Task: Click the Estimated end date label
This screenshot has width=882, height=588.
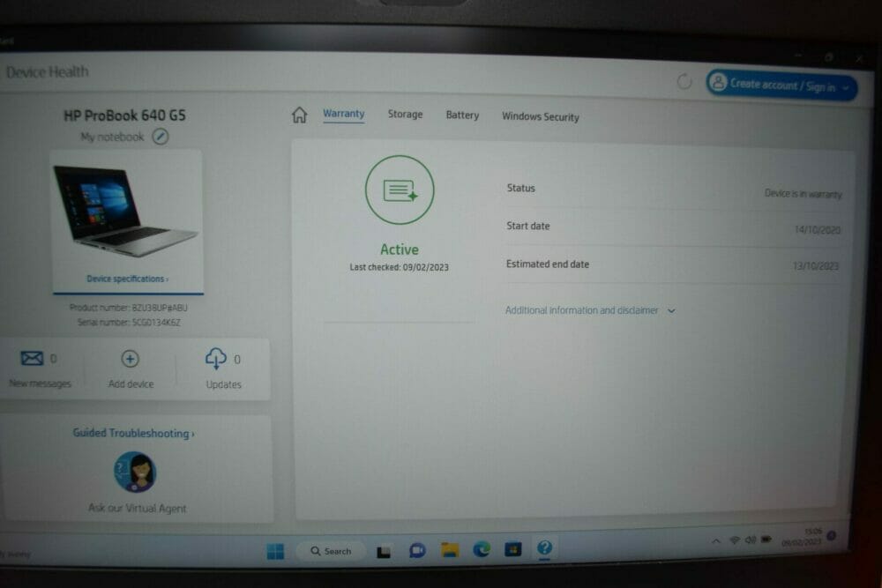Action: (x=548, y=264)
